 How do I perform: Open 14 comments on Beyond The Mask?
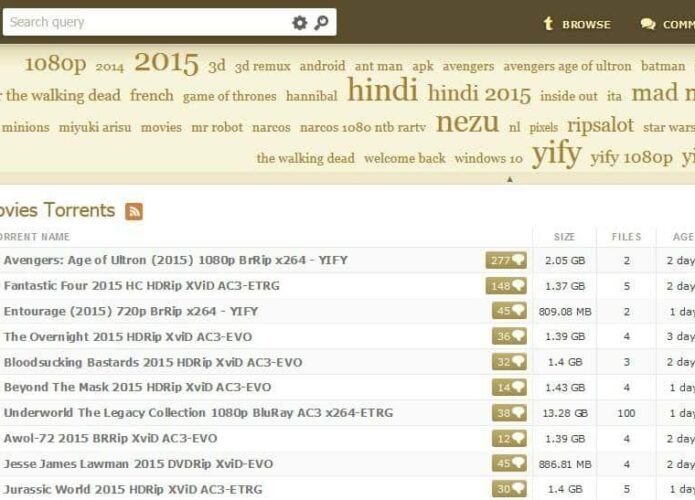tap(509, 387)
